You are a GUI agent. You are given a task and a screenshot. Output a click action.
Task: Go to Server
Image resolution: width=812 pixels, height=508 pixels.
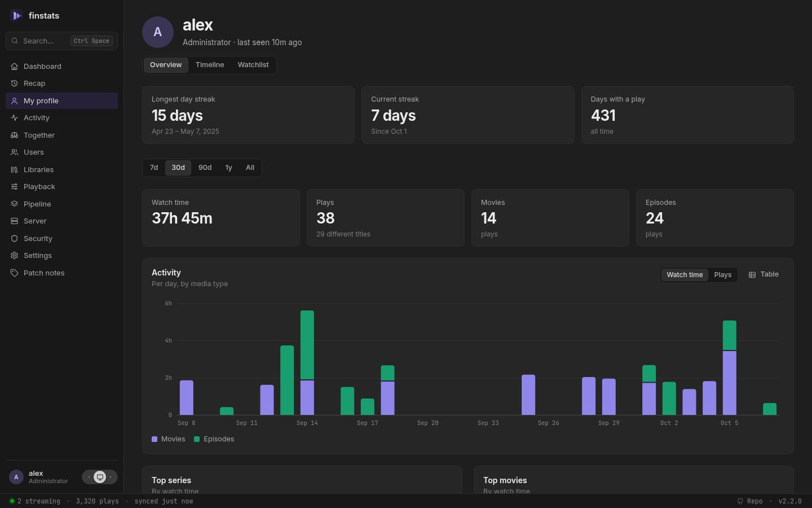(x=61, y=221)
